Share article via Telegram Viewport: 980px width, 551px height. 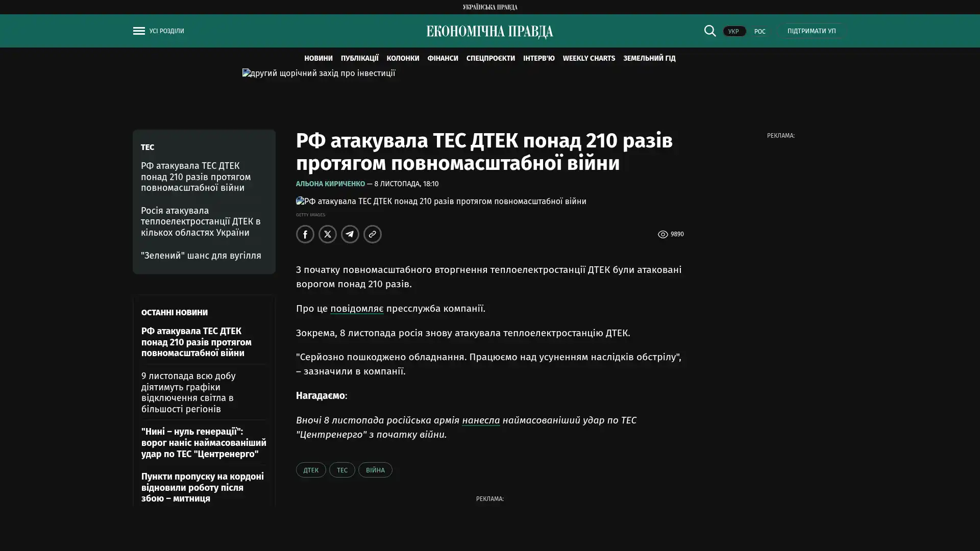(x=350, y=234)
